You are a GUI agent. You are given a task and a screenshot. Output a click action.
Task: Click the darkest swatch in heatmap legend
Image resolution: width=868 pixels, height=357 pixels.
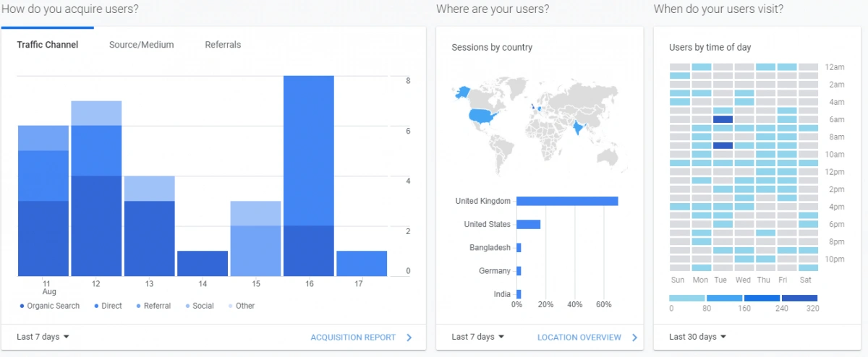click(799, 298)
